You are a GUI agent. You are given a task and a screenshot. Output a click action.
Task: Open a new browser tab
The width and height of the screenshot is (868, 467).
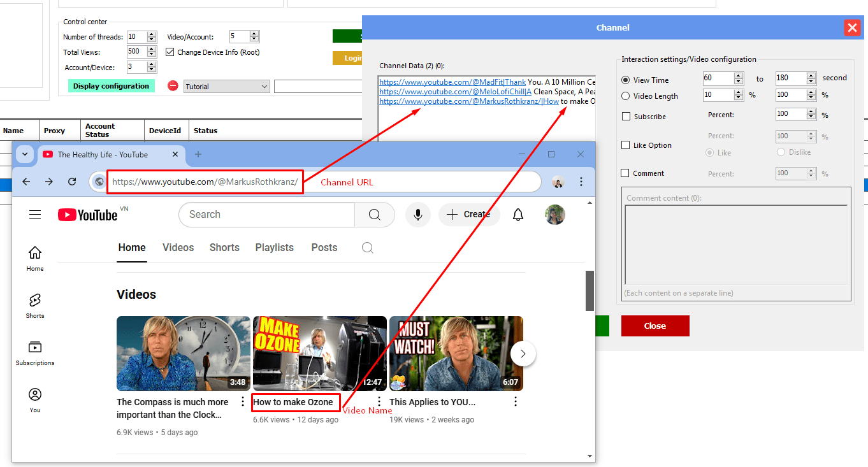[x=198, y=154]
